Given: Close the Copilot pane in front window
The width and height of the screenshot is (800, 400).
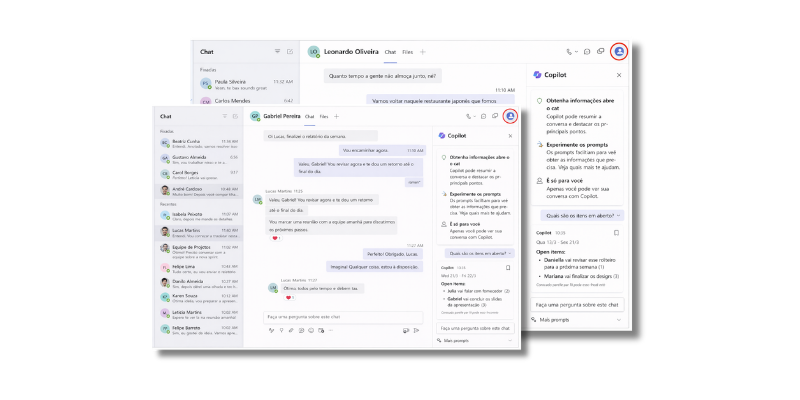Looking at the screenshot, I should [x=510, y=136].
